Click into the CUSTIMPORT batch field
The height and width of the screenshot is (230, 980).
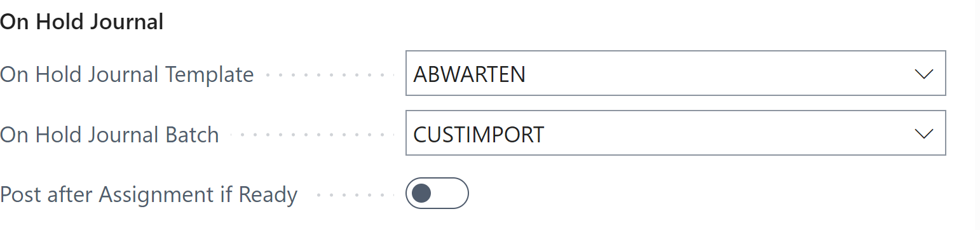pyautogui.click(x=676, y=133)
